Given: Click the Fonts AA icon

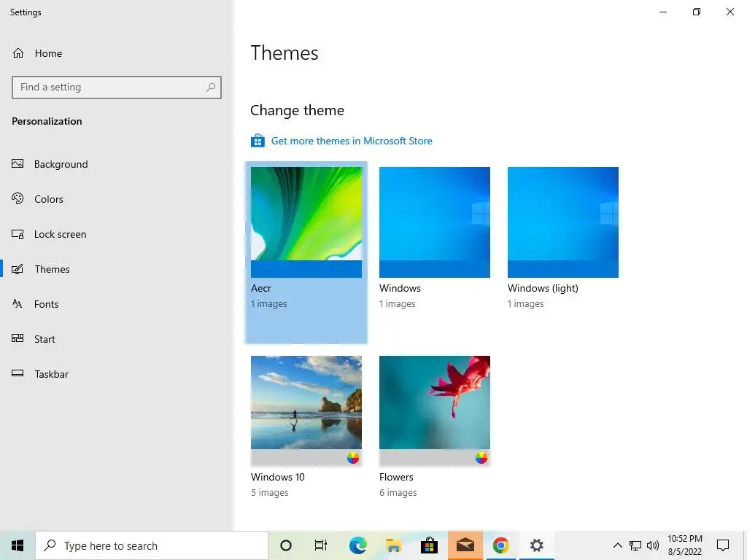Looking at the screenshot, I should (18, 304).
